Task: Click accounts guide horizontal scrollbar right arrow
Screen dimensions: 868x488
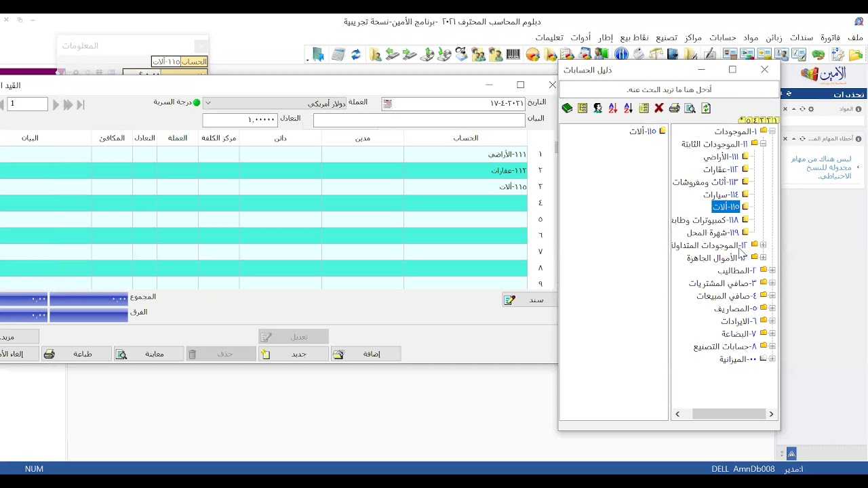Action: coord(771,414)
